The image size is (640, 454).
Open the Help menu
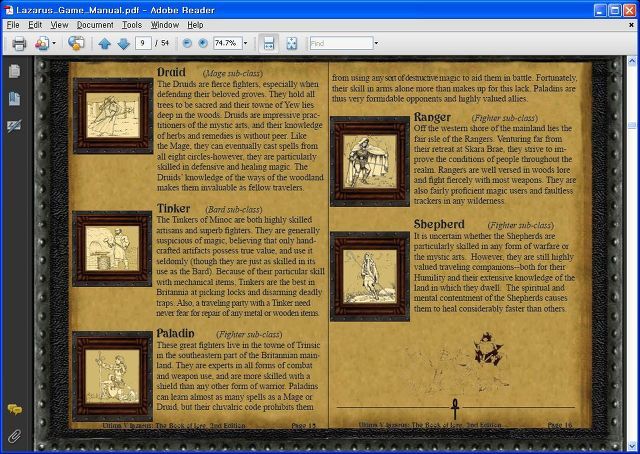point(195,25)
